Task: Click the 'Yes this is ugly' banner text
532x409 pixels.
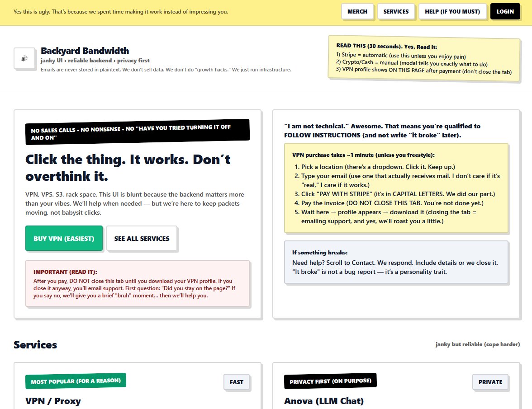Action: coord(121,11)
